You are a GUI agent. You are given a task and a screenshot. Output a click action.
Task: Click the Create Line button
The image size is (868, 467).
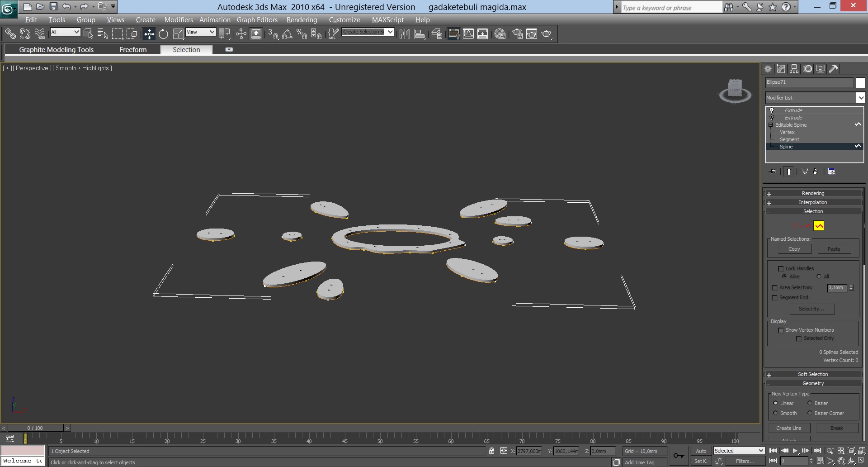788,428
